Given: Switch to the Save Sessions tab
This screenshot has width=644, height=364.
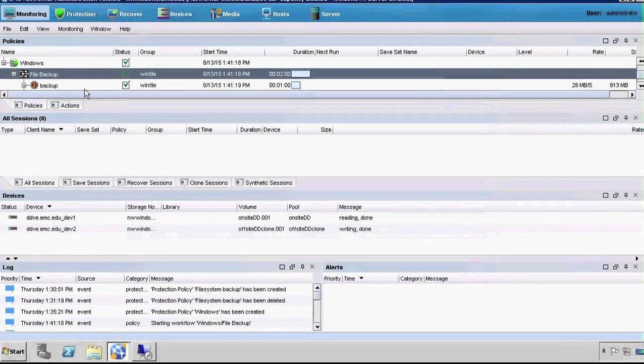Looking at the screenshot, I should click(87, 183).
